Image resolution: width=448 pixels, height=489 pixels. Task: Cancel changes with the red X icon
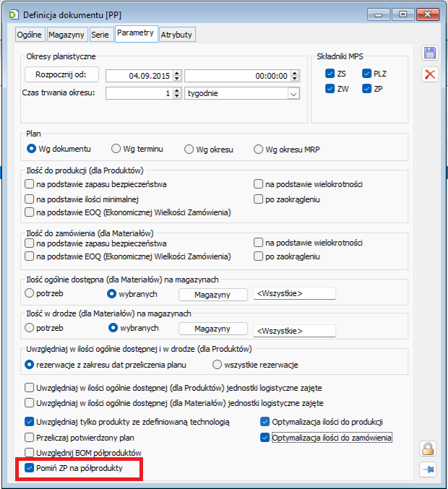pyautogui.click(x=430, y=74)
